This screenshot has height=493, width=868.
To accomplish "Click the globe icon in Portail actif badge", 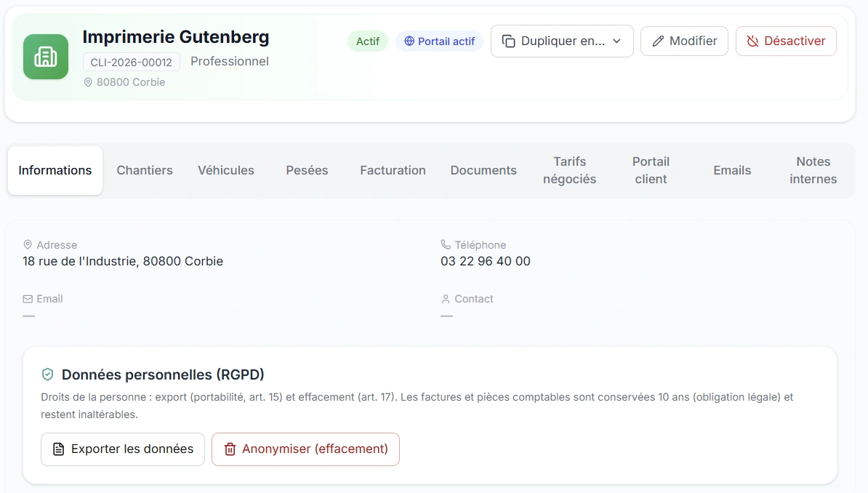I will 409,41.
